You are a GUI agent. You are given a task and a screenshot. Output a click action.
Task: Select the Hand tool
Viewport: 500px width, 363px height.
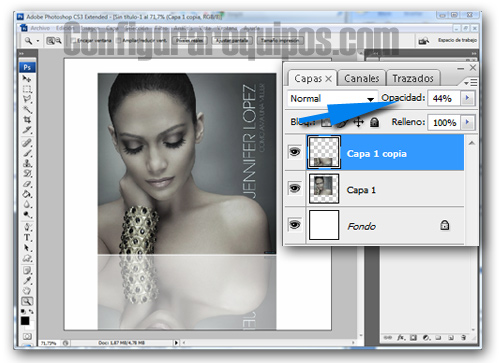tap(27, 291)
